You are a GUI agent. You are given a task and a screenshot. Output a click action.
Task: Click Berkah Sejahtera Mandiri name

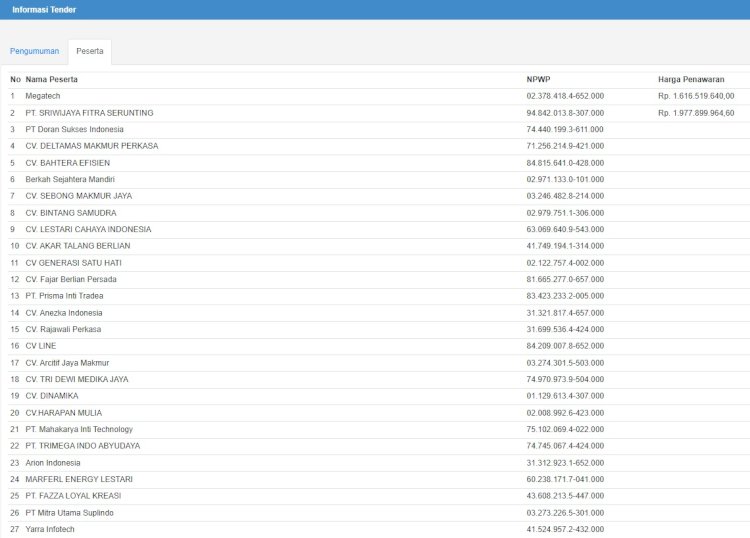point(70,179)
